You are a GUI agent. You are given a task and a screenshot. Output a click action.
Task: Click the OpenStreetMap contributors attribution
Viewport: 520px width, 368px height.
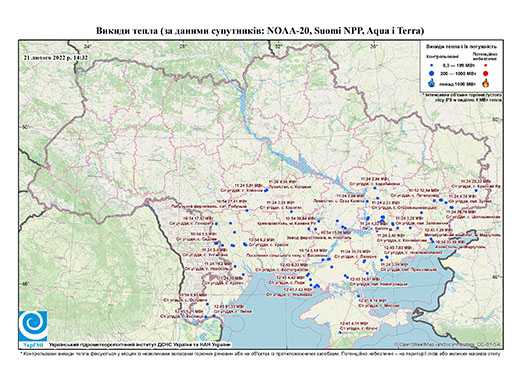[x=448, y=344]
